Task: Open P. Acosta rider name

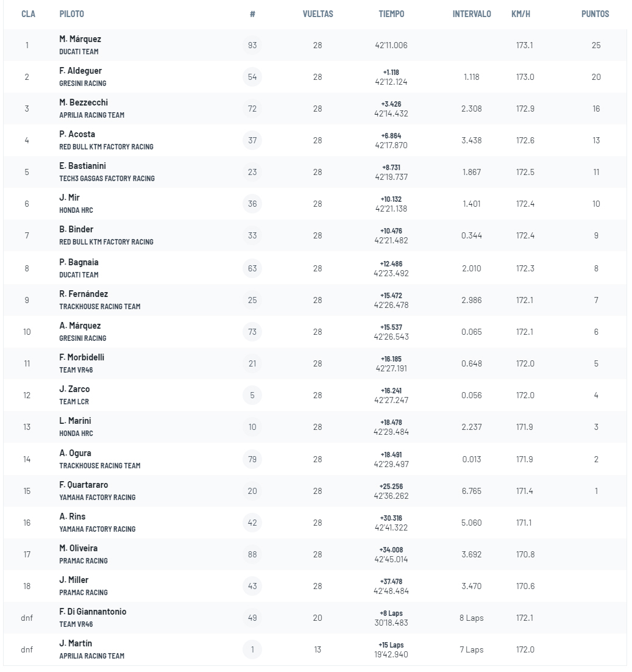Action: [x=77, y=134]
